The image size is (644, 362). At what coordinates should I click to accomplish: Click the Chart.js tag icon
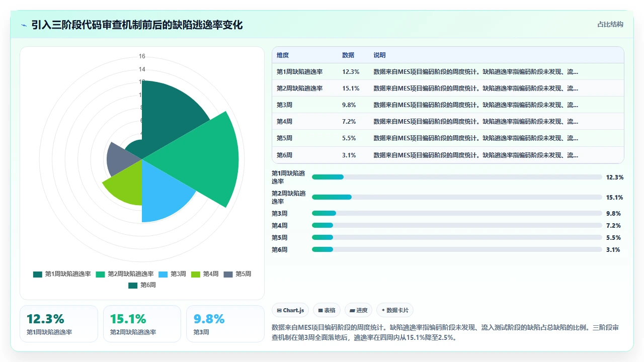point(279,311)
